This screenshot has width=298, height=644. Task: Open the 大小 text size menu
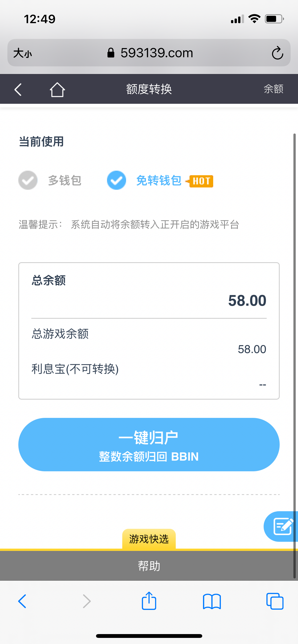(x=23, y=53)
